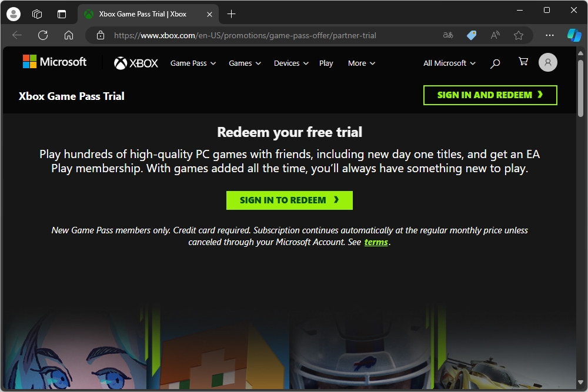The width and height of the screenshot is (588, 392).
Task: Expand the Devices menu
Action: [x=292, y=63]
